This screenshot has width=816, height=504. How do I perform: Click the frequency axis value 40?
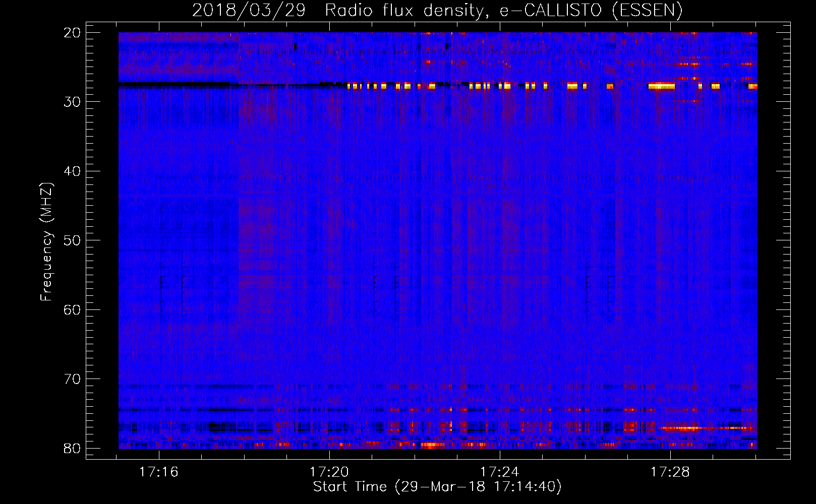tap(73, 171)
